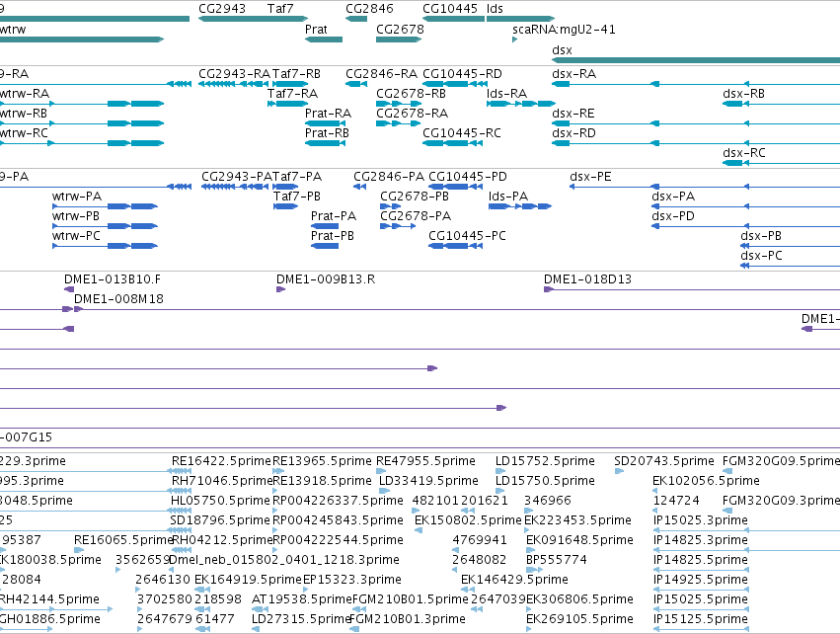
Task: Open the wtrw-PA protein label
Action: pos(77,197)
